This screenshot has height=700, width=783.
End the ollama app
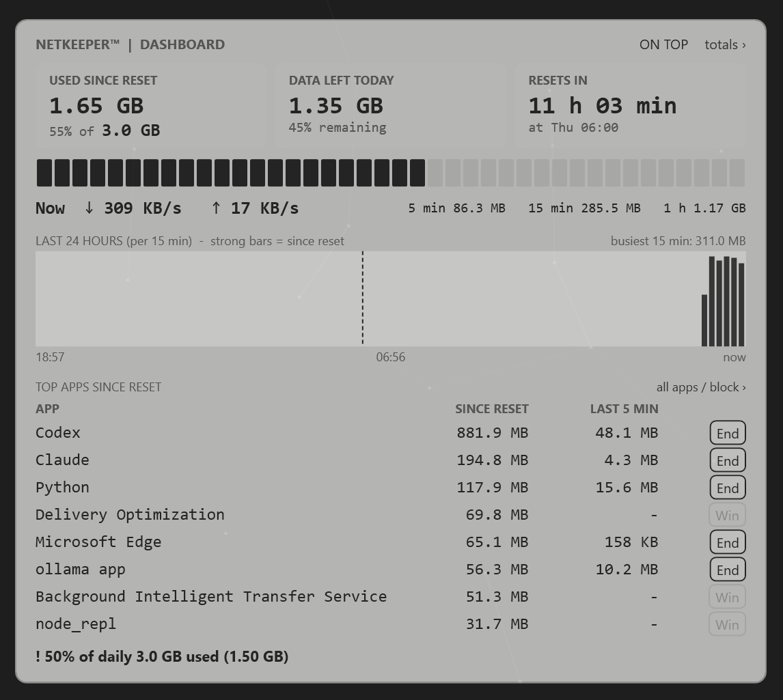(x=728, y=570)
